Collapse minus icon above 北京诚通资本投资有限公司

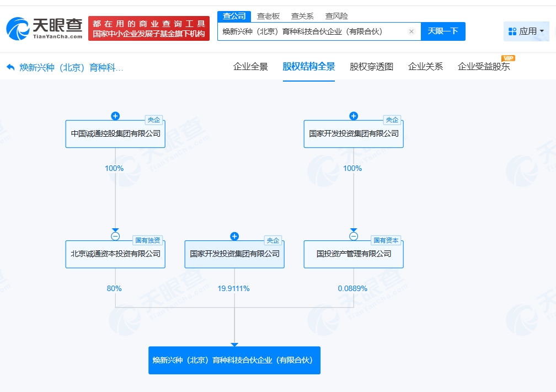click(115, 236)
